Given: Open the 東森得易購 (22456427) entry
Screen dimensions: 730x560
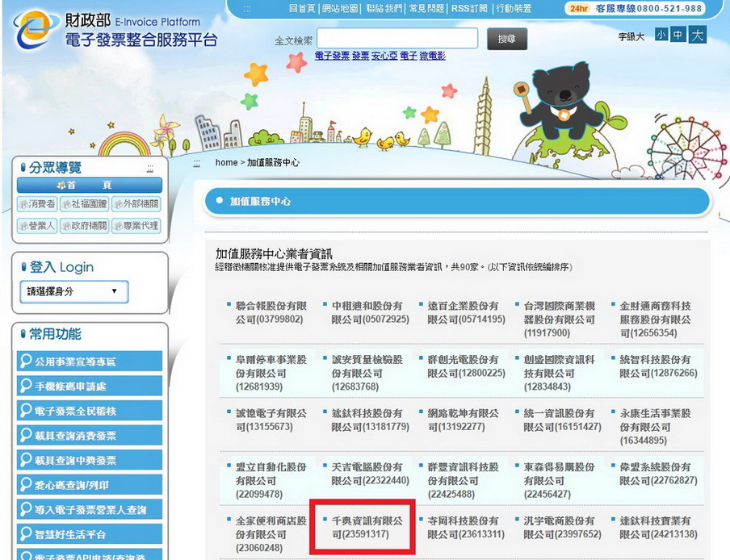Looking at the screenshot, I should click(559, 480).
